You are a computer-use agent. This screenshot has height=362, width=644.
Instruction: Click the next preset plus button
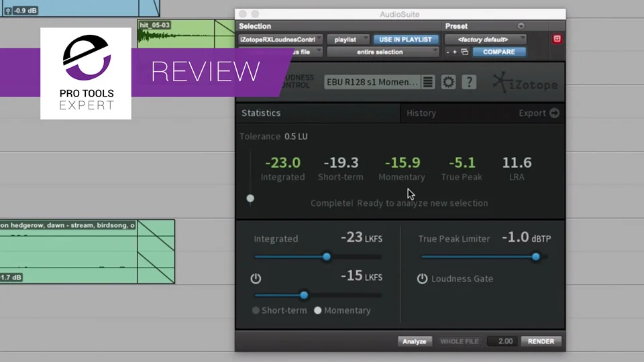tap(455, 52)
